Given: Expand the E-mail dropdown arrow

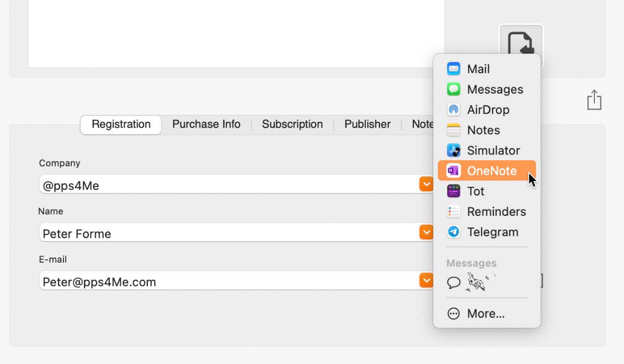Looking at the screenshot, I should pos(426,280).
